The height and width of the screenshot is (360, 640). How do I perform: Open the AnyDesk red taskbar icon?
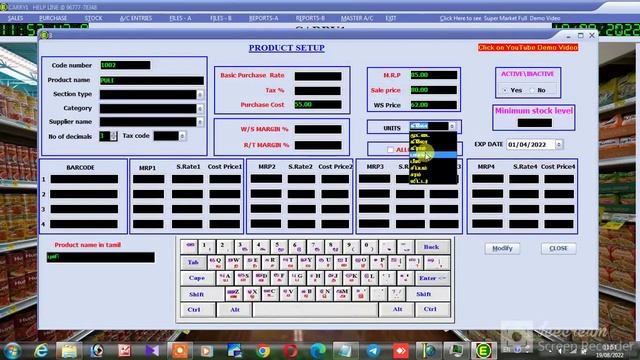pos(401,351)
